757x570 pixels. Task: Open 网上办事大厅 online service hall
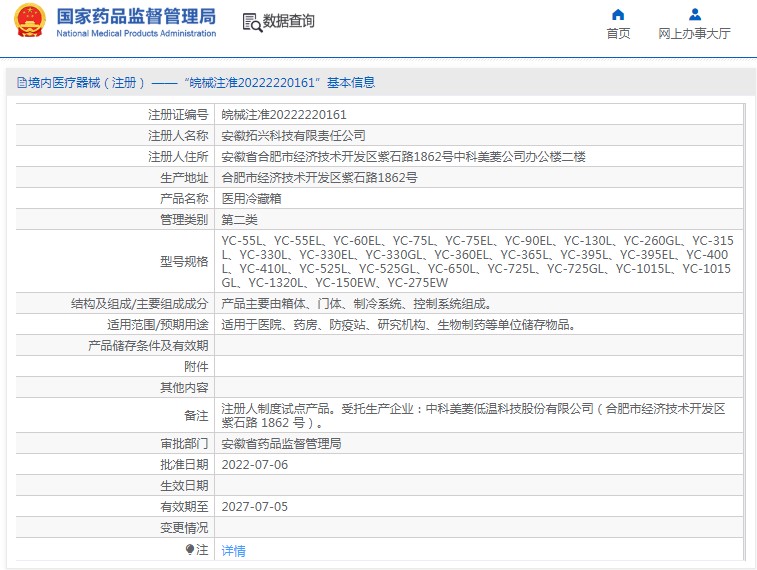point(694,33)
